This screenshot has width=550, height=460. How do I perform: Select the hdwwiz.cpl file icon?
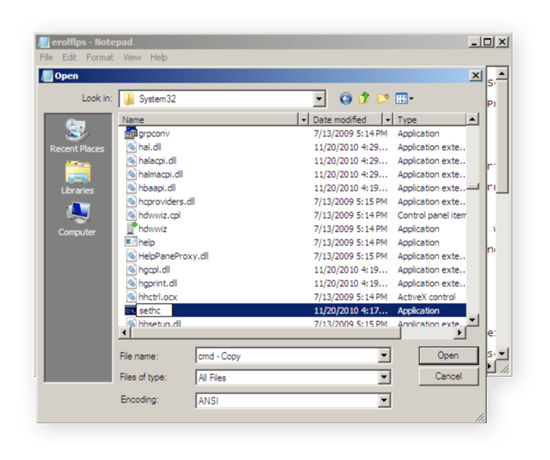click(x=131, y=215)
